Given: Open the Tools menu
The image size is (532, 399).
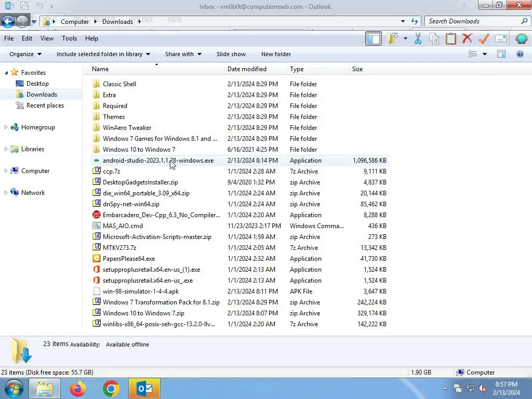Looking at the screenshot, I should click(69, 38).
